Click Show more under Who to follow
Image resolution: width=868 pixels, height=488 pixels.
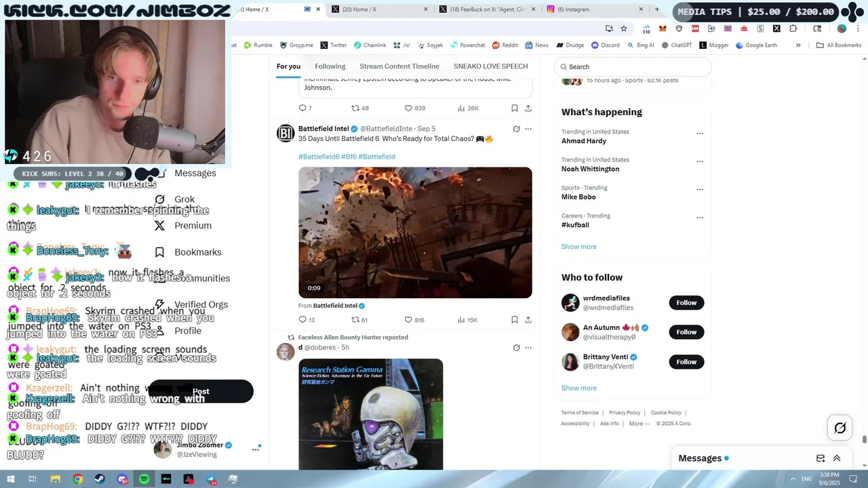coord(578,388)
